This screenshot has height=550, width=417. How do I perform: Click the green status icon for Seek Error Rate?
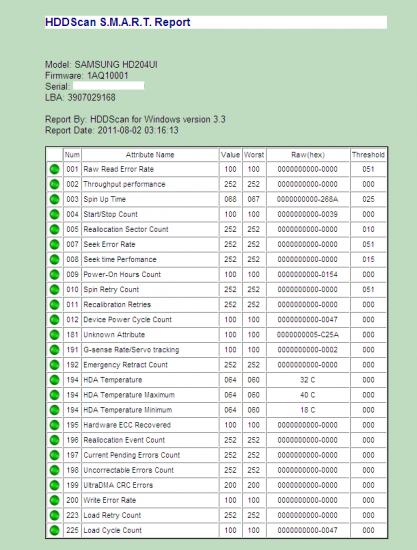[54, 244]
